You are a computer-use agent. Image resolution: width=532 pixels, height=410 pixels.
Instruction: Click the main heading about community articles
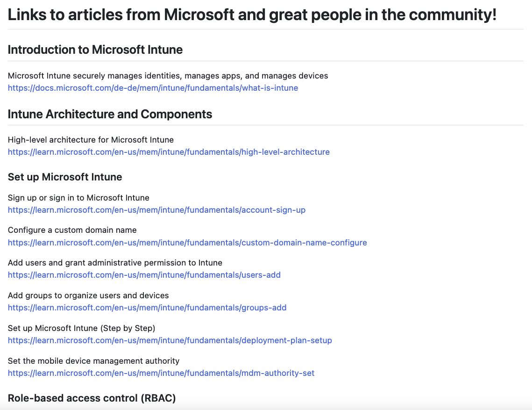(x=252, y=14)
